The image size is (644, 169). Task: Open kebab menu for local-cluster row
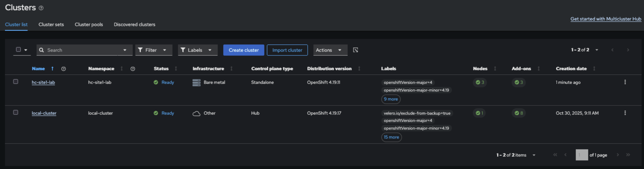pos(625,113)
